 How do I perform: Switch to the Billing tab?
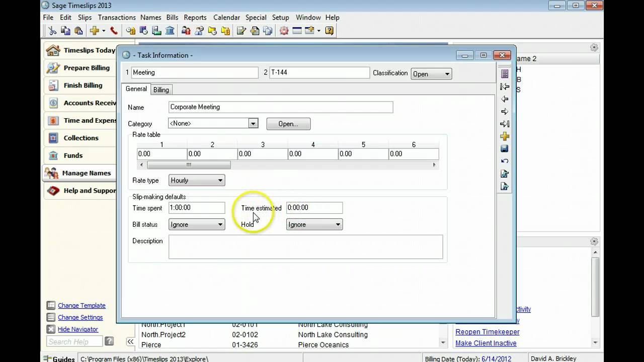[161, 89]
